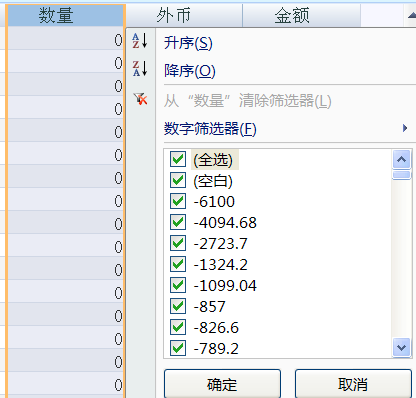Select the 金额 column header
Image resolution: width=416 pixels, height=398 pixels.
pos(302,15)
